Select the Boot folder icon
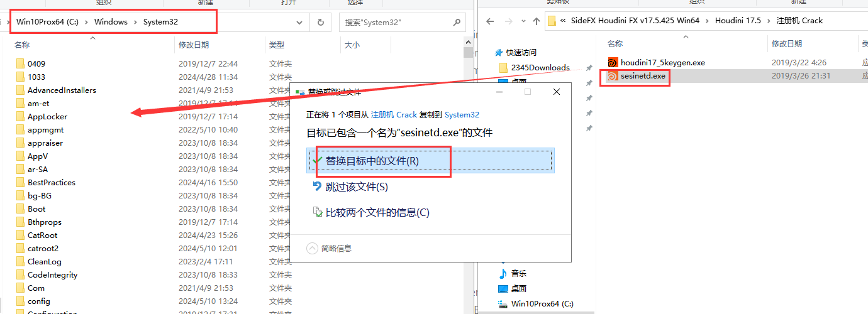 [x=20, y=208]
